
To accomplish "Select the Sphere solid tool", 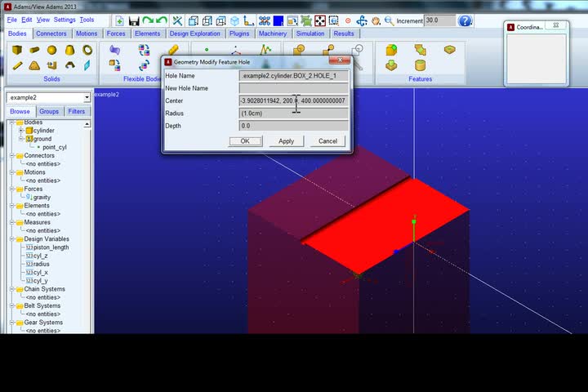I will (51, 50).
